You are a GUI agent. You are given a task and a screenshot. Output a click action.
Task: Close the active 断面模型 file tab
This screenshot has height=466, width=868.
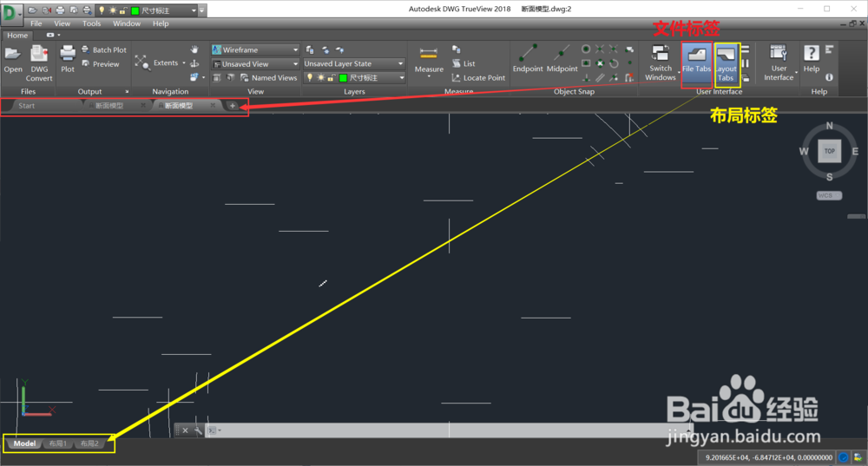[213, 105]
